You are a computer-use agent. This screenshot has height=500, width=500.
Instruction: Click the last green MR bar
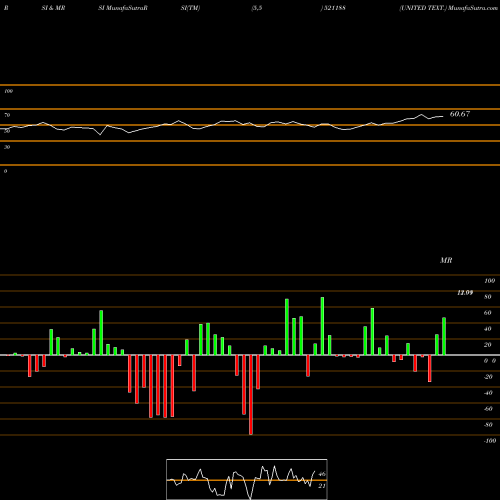[x=444, y=336]
